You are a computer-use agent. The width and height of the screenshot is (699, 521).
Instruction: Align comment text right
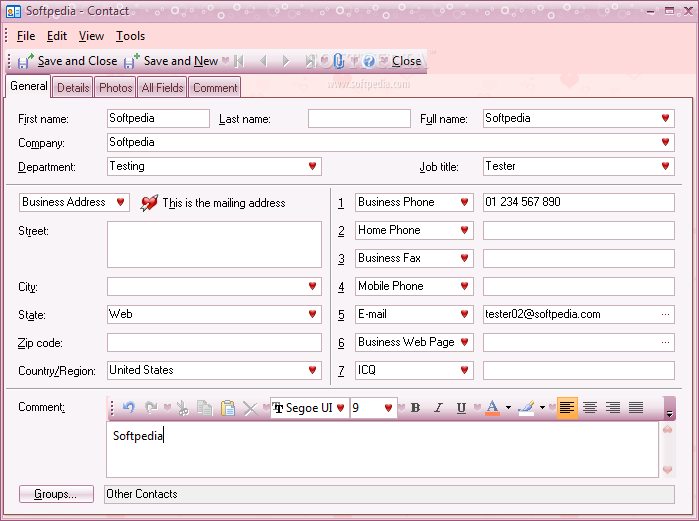pyautogui.click(x=613, y=408)
